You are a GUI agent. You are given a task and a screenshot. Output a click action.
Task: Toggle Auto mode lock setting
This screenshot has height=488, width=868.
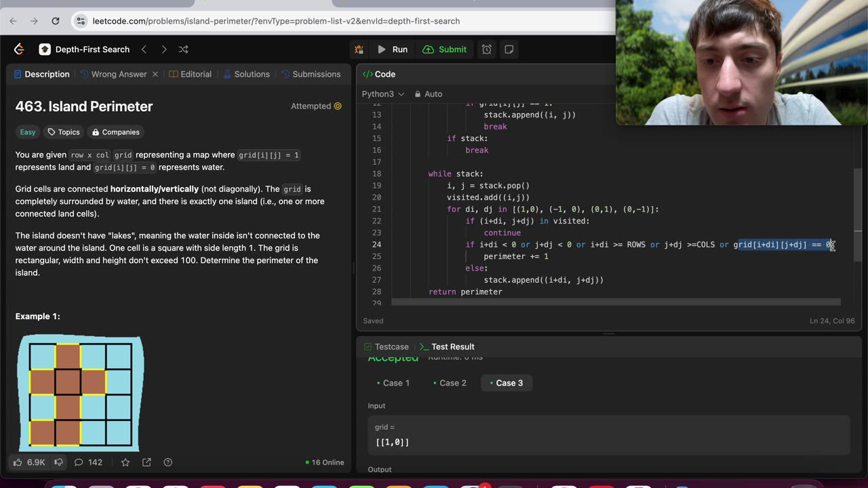(428, 94)
